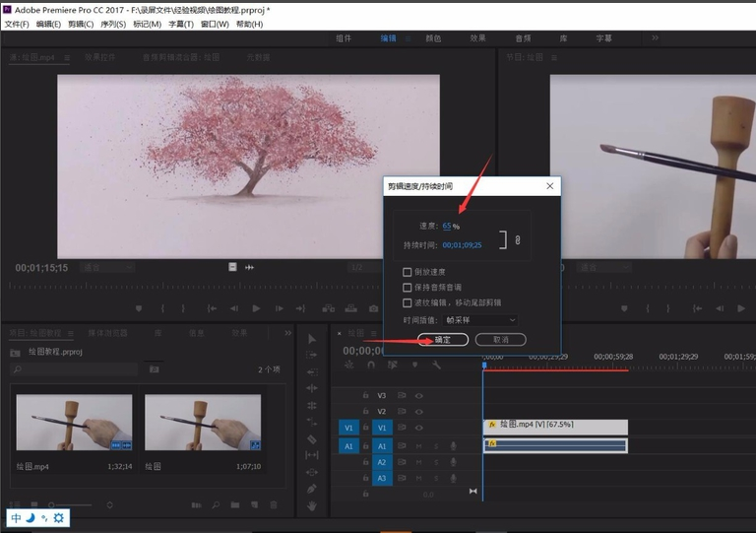Open the 时间插值 dropdown
The width and height of the screenshot is (756, 533).
[x=480, y=320]
